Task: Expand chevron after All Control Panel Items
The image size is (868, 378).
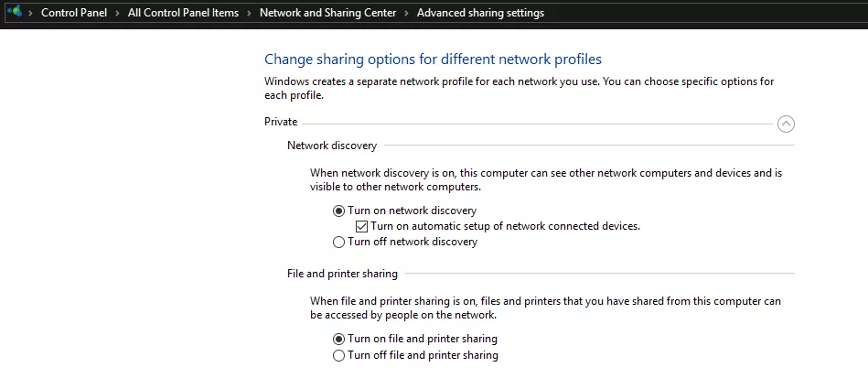Action: [249, 13]
